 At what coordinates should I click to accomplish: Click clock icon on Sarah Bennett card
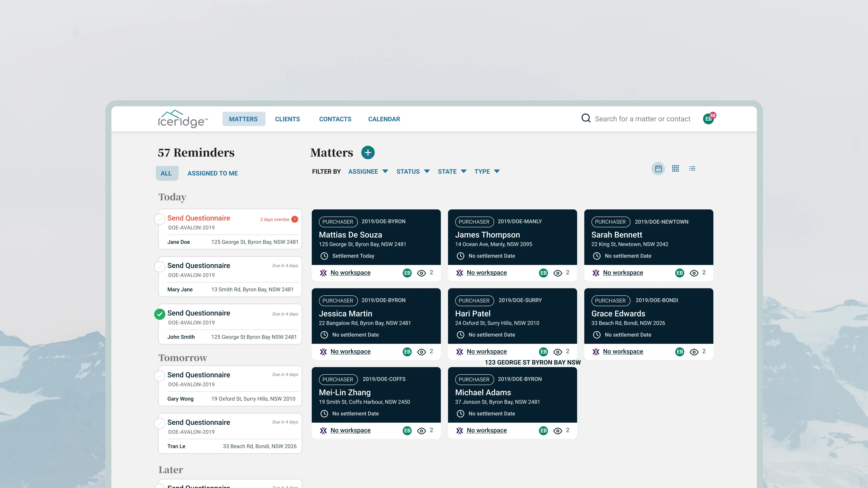click(x=597, y=256)
